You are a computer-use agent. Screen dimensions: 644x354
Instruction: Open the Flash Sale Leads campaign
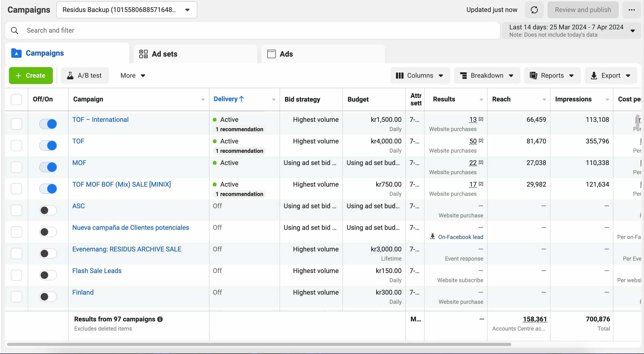pos(97,271)
